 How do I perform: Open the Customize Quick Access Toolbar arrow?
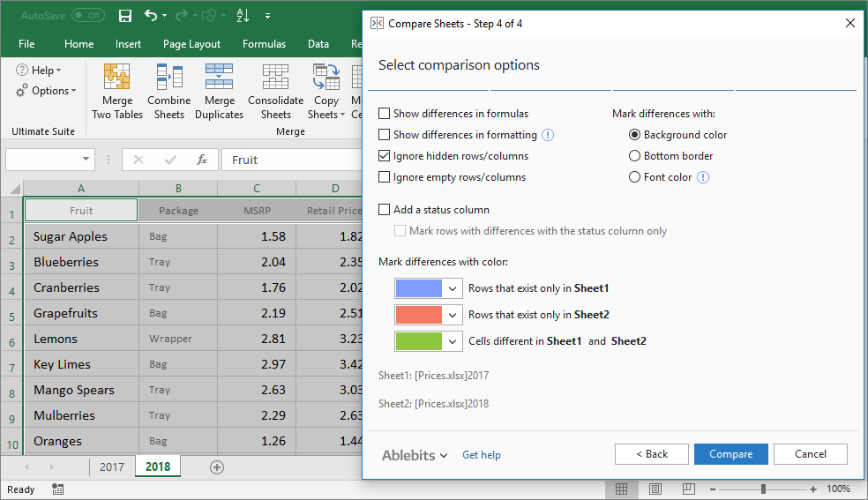267,16
